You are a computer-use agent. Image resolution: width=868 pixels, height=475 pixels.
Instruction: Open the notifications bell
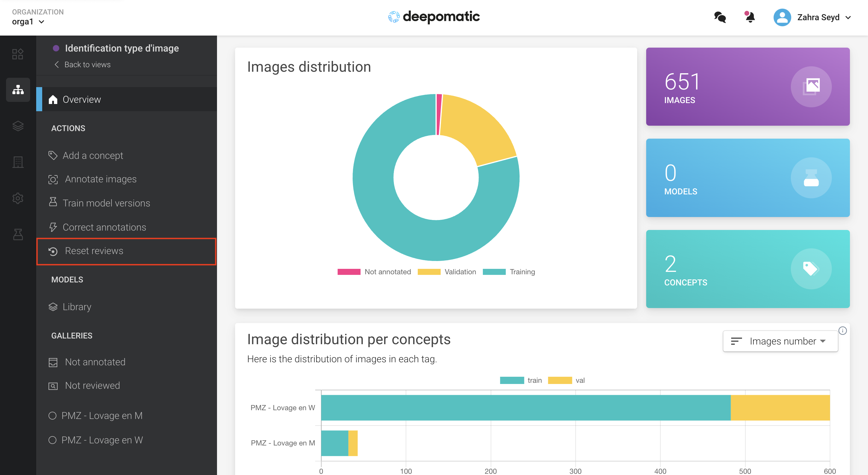(x=750, y=17)
